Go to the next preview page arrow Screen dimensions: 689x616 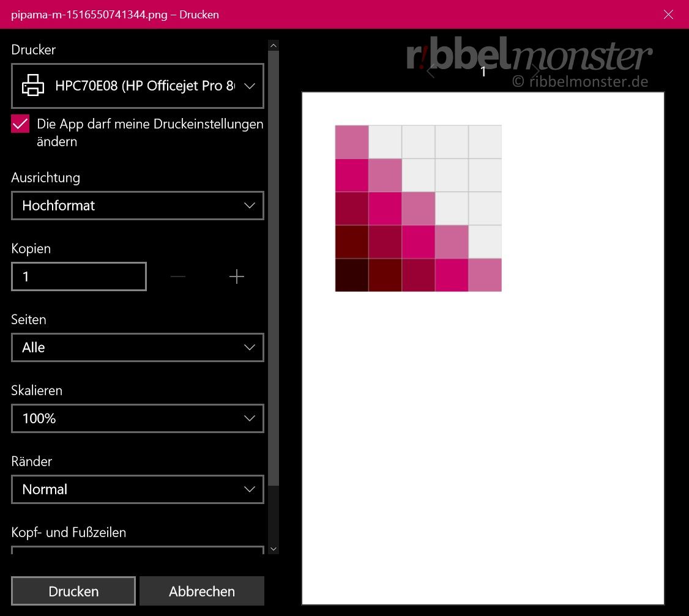[x=535, y=71]
